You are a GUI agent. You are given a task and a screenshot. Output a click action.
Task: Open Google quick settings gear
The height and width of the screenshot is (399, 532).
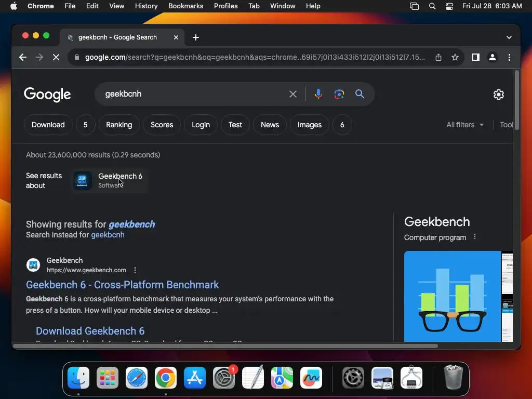pyautogui.click(x=498, y=95)
